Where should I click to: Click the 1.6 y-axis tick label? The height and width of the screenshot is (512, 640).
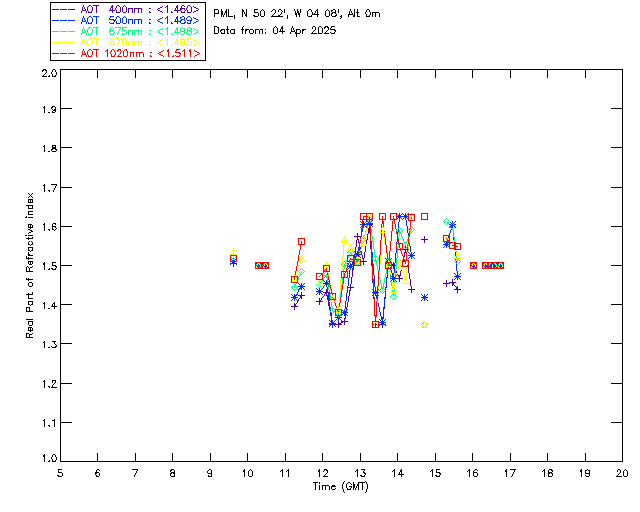point(49,227)
